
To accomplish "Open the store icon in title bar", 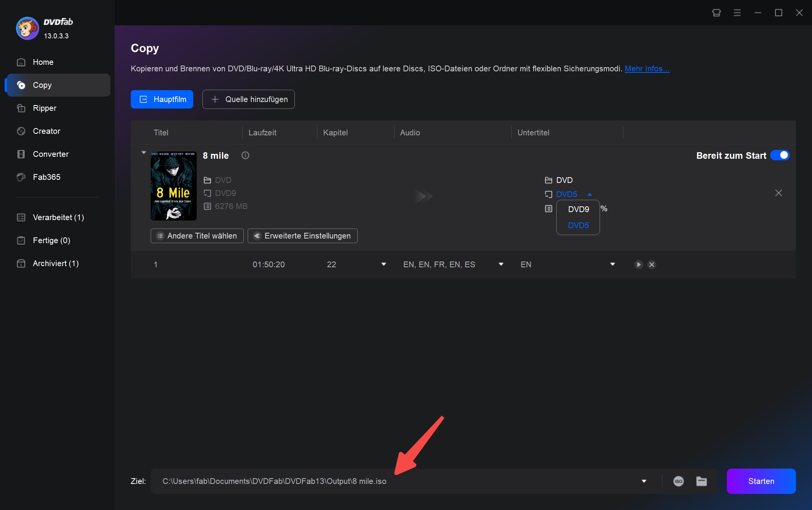I will (717, 13).
